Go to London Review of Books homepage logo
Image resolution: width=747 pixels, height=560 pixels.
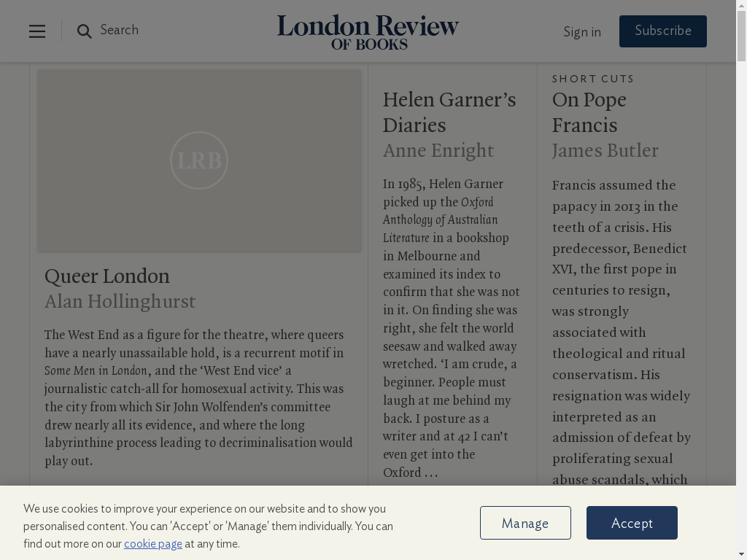click(x=368, y=31)
